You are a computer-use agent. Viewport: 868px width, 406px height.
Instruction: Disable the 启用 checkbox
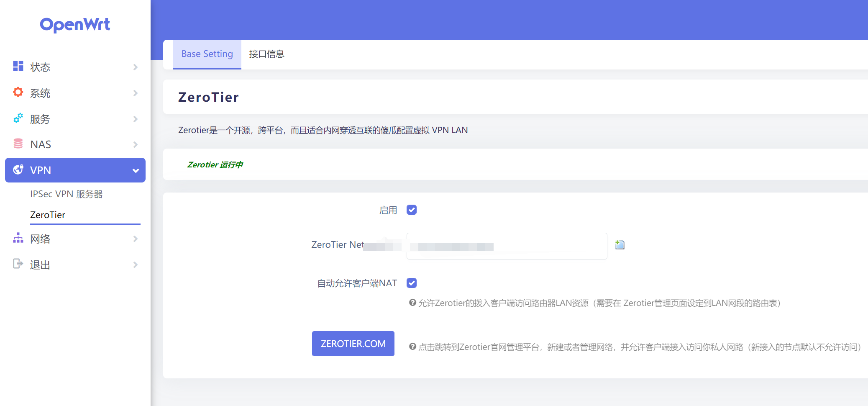pyautogui.click(x=412, y=210)
